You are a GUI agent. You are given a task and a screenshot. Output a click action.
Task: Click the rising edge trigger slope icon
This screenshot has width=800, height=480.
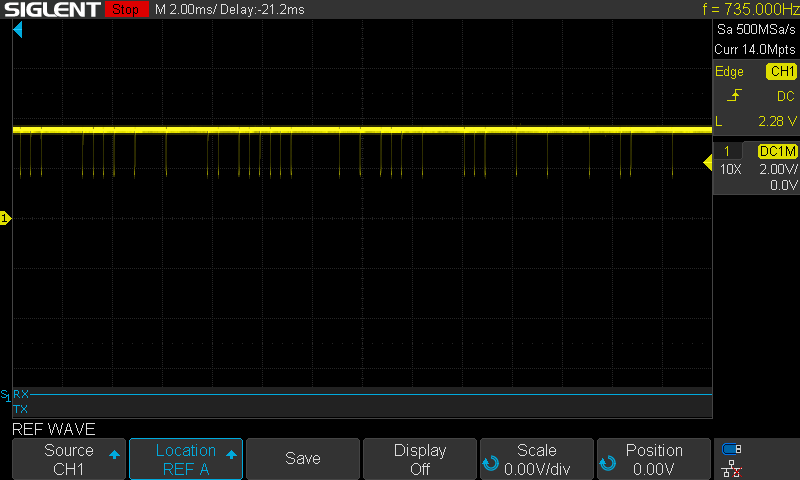[x=734, y=95]
